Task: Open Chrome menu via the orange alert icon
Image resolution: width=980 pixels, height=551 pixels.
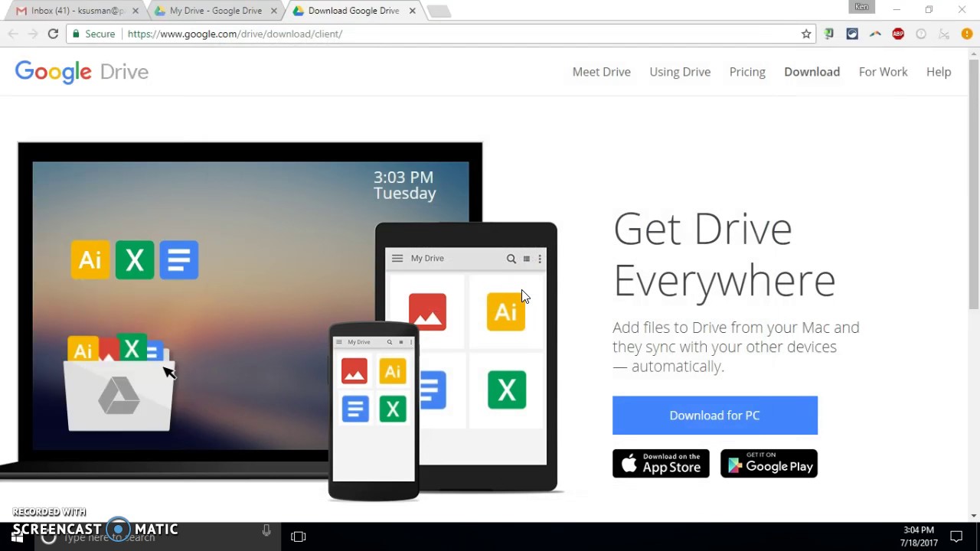Action: (967, 34)
